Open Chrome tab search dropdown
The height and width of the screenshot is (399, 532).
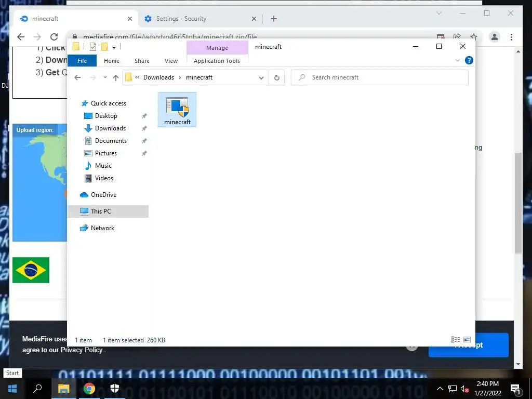[438, 13]
